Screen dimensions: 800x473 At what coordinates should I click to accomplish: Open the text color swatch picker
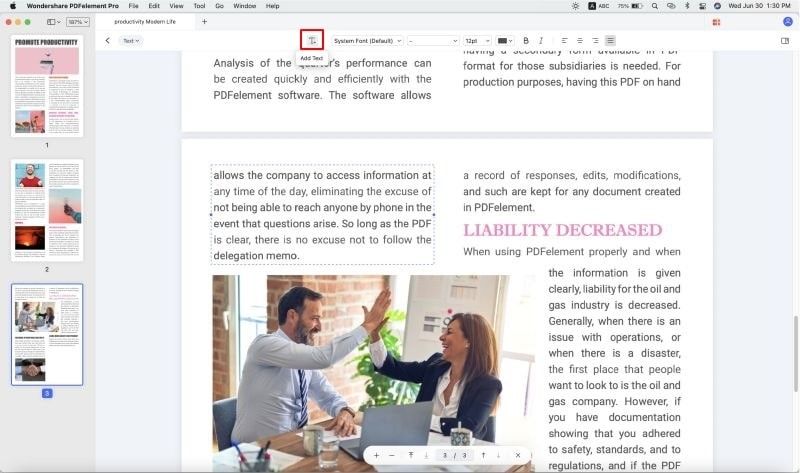tap(505, 40)
